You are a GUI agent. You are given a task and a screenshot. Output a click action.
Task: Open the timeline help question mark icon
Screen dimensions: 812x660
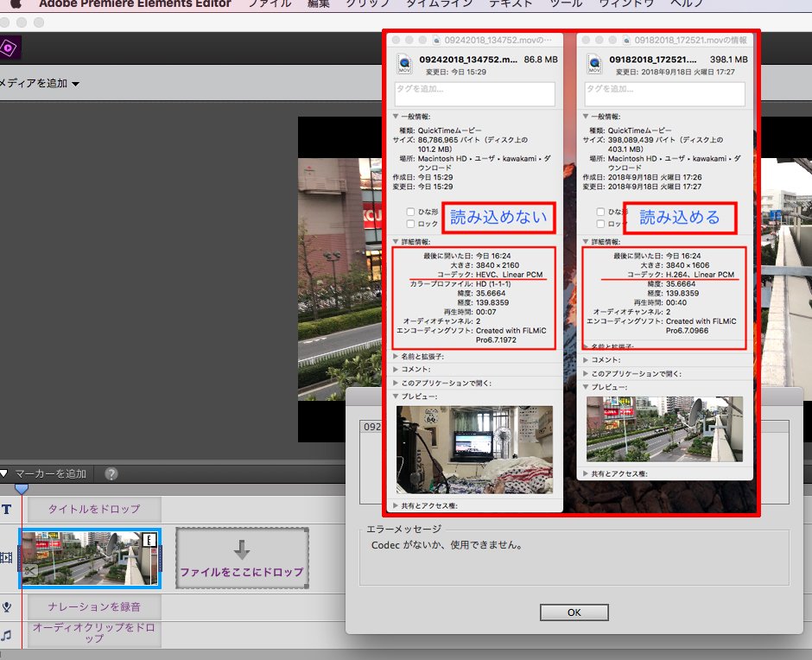[x=111, y=473]
